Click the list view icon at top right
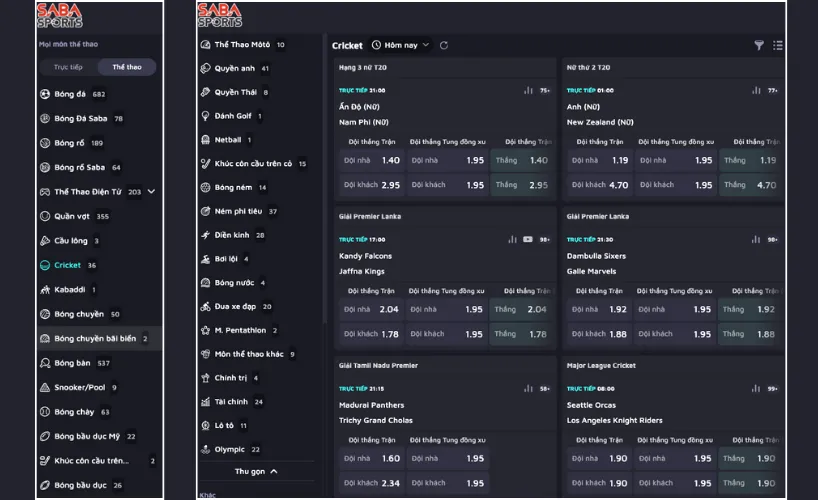The height and width of the screenshot is (500, 818). pyautogui.click(x=778, y=45)
